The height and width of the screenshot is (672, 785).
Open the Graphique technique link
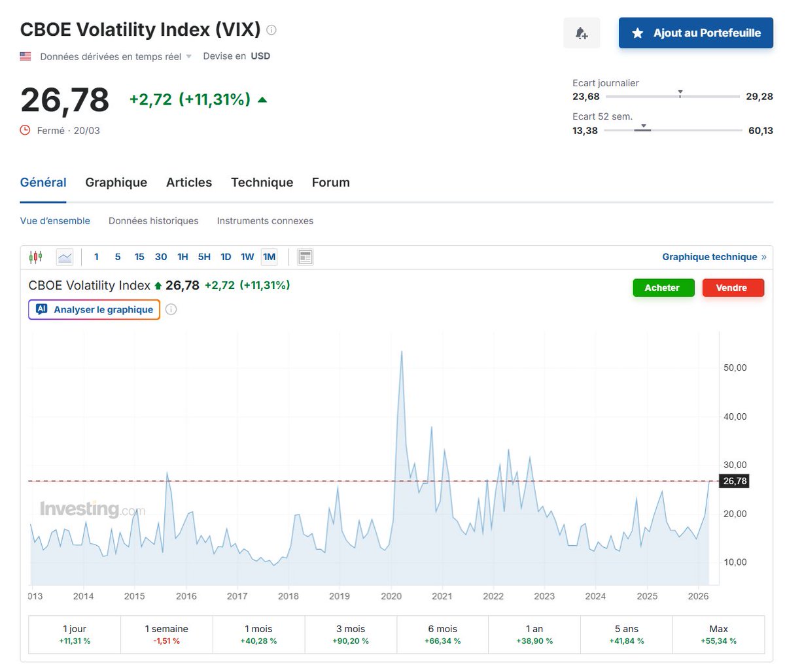coord(714,257)
